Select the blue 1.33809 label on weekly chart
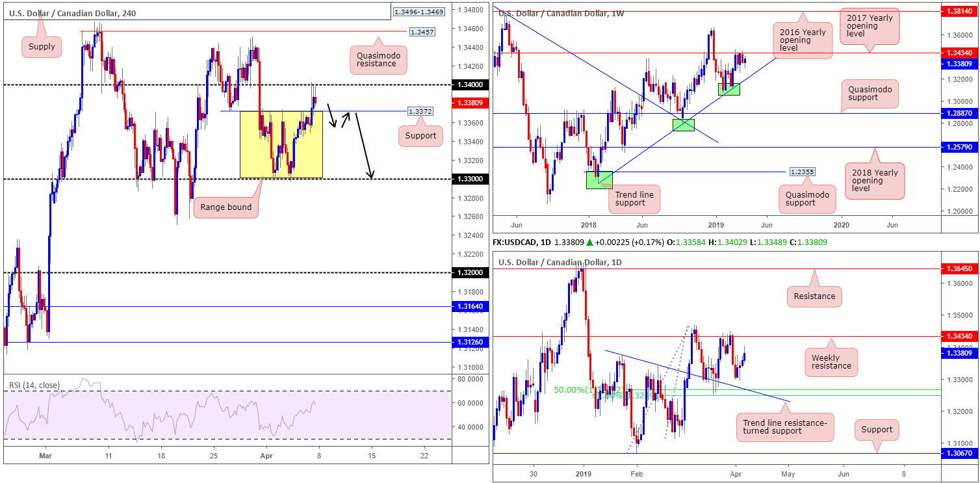Viewport: 980px width, 483px height. click(959, 64)
